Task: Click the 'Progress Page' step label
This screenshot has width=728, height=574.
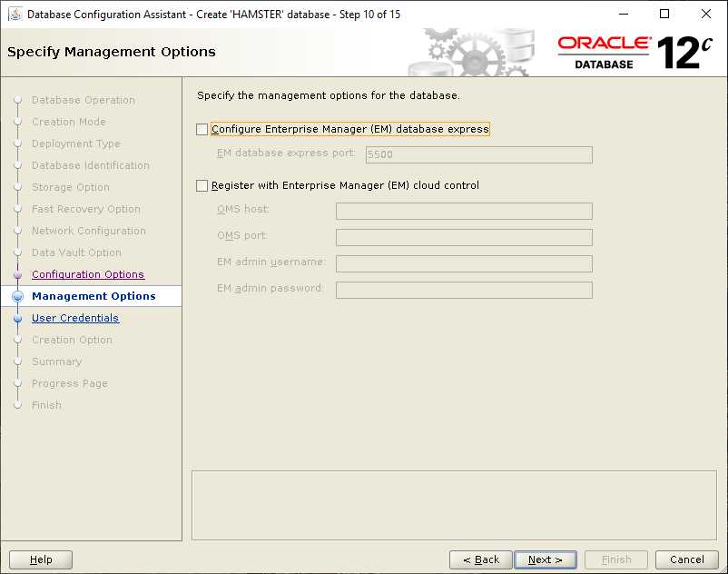Action: pos(70,383)
